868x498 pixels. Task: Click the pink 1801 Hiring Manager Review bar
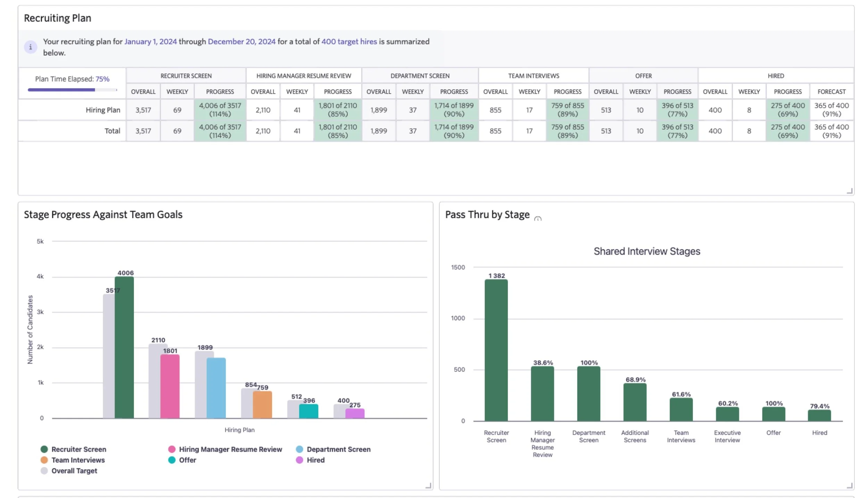tap(170, 386)
